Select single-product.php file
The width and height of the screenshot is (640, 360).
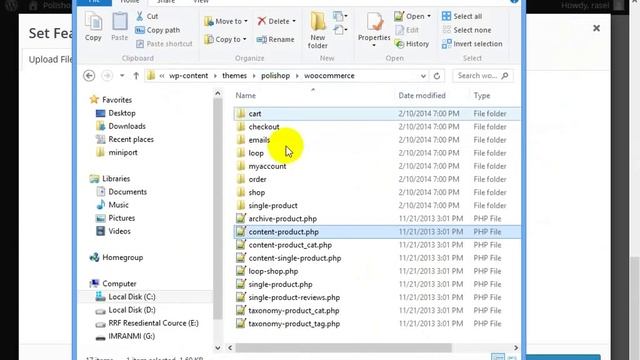(x=376, y=284)
